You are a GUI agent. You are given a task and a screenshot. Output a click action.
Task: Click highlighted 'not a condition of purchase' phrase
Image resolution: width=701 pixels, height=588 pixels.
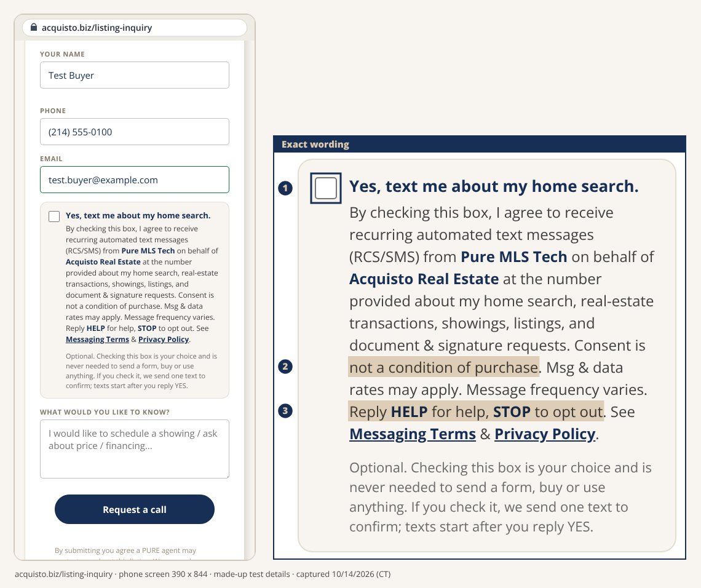pos(444,367)
